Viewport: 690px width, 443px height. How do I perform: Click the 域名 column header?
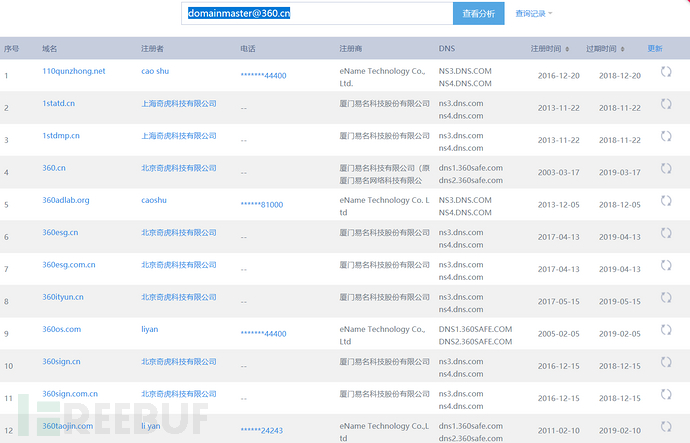pyautogui.click(x=49, y=48)
